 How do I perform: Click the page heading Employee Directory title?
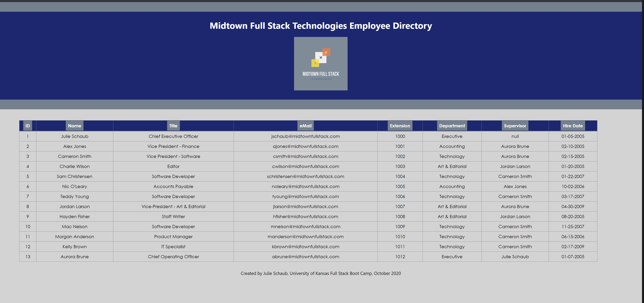[320, 26]
